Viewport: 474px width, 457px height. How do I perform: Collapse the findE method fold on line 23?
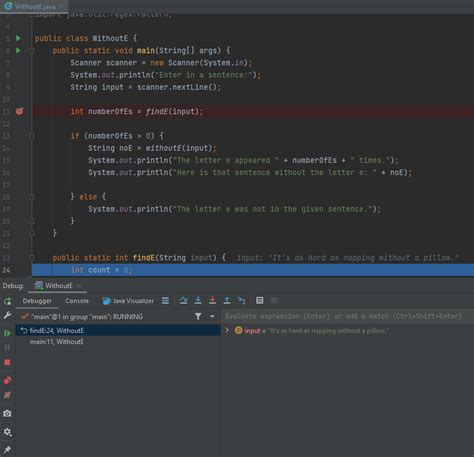(x=32, y=258)
